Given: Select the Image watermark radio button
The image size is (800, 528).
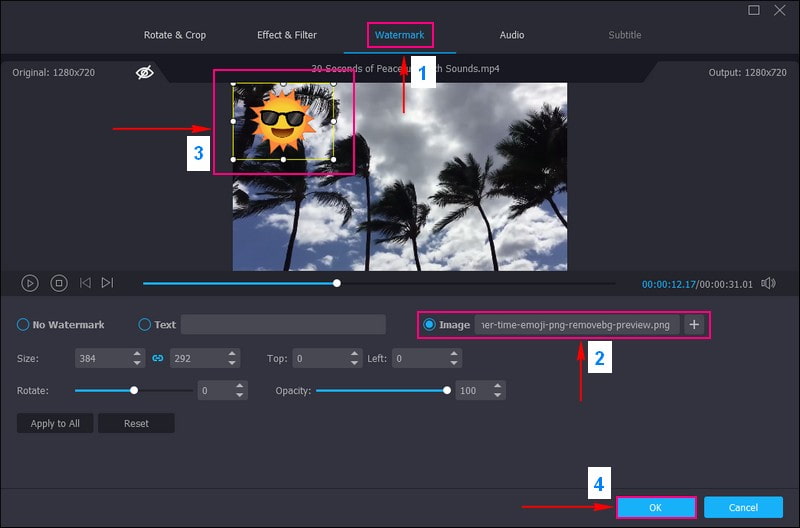Looking at the screenshot, I should tap(430, 324).
